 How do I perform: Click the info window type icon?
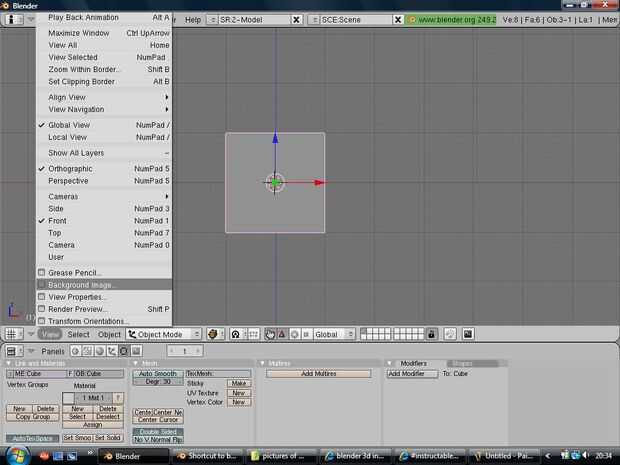(14, 19)
